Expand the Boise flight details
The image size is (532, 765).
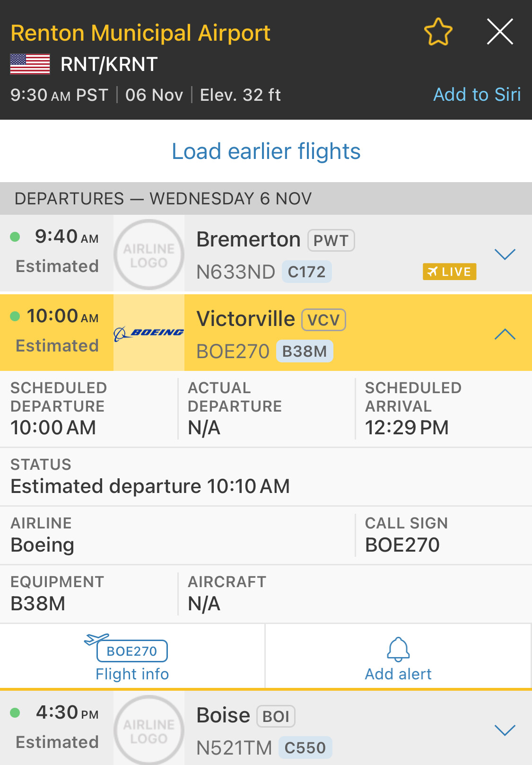(505, 730)
